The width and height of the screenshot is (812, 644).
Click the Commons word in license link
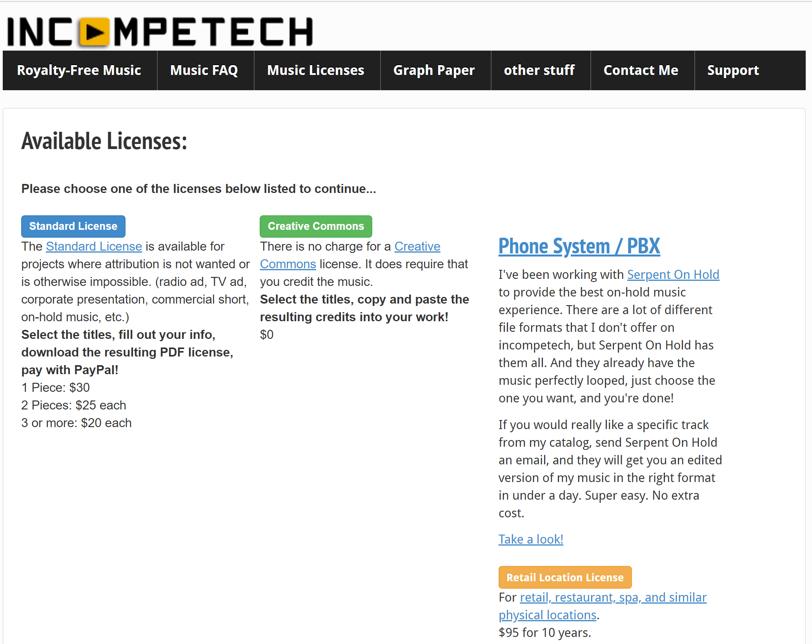288,264
